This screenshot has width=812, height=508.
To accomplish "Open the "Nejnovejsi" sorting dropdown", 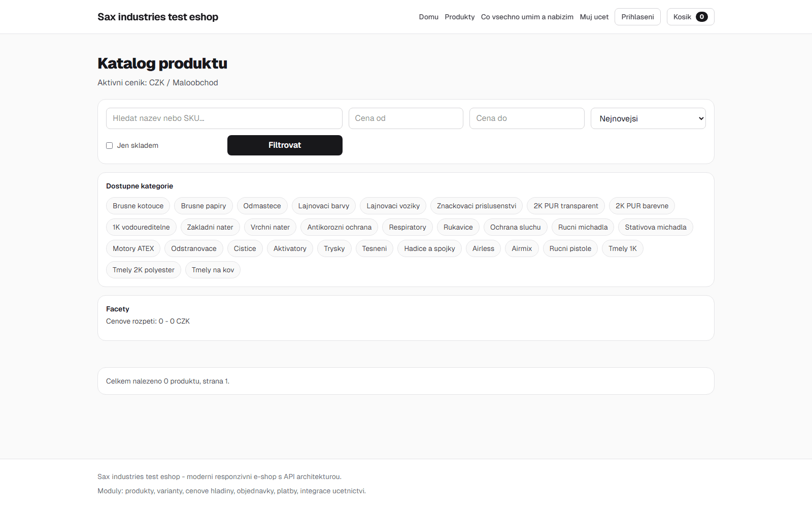I will click(648, 118).
